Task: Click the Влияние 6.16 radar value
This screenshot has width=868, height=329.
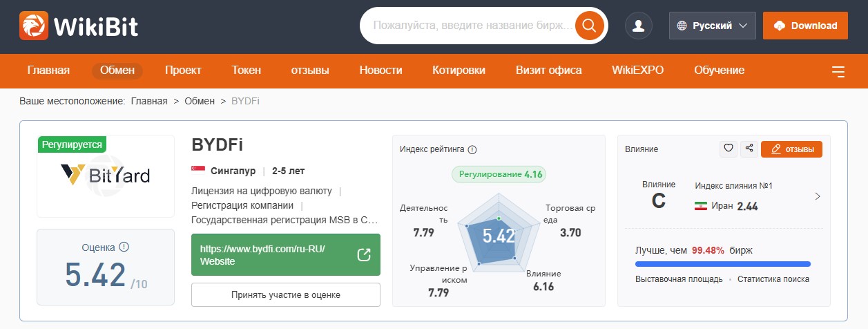Action: [543, 286]
